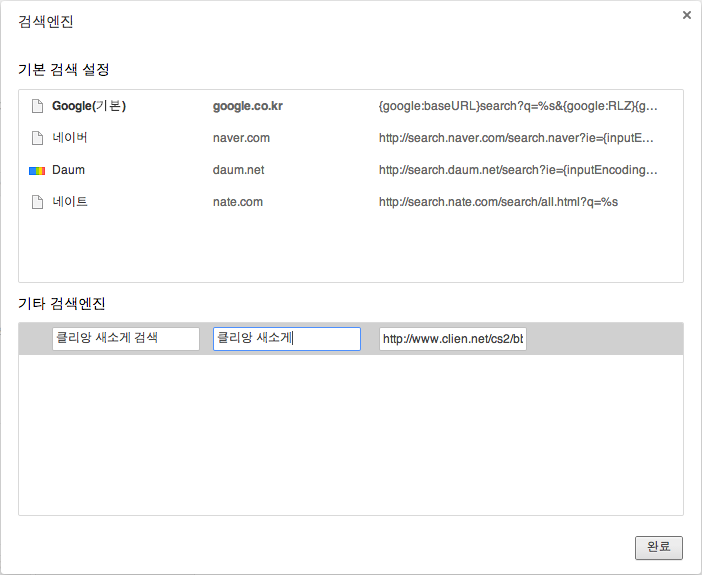Click the 네이버 row page icon
Screen dimensions: 702x575
(37, 138)
